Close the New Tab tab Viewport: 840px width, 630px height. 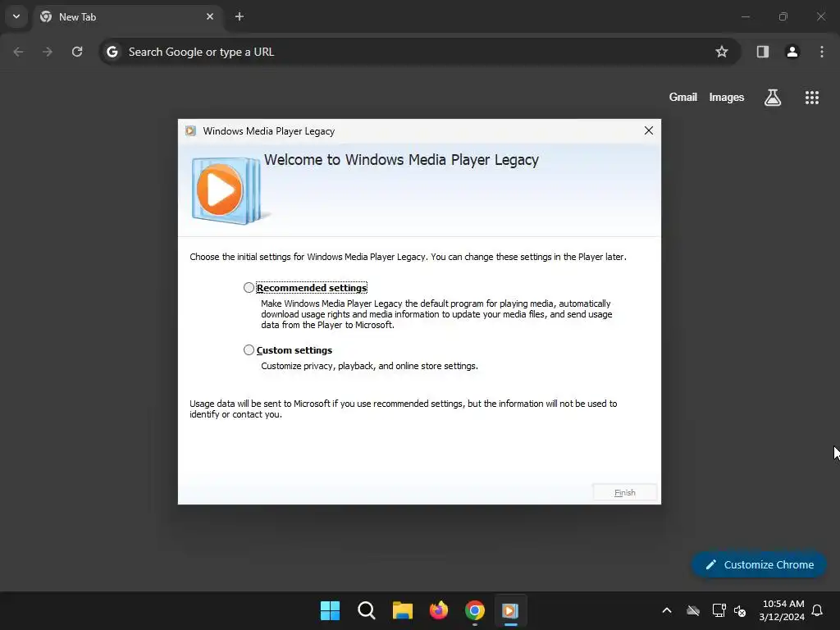[209, 16]
